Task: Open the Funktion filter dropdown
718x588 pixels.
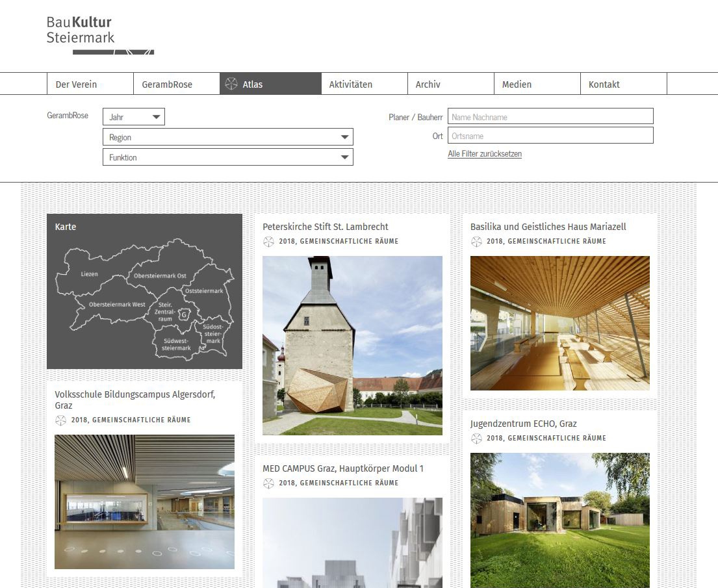Action: tap(227, 157)
